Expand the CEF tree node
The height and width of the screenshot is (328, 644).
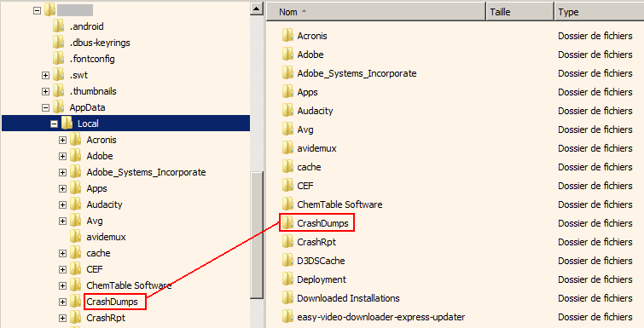[62, 270]
